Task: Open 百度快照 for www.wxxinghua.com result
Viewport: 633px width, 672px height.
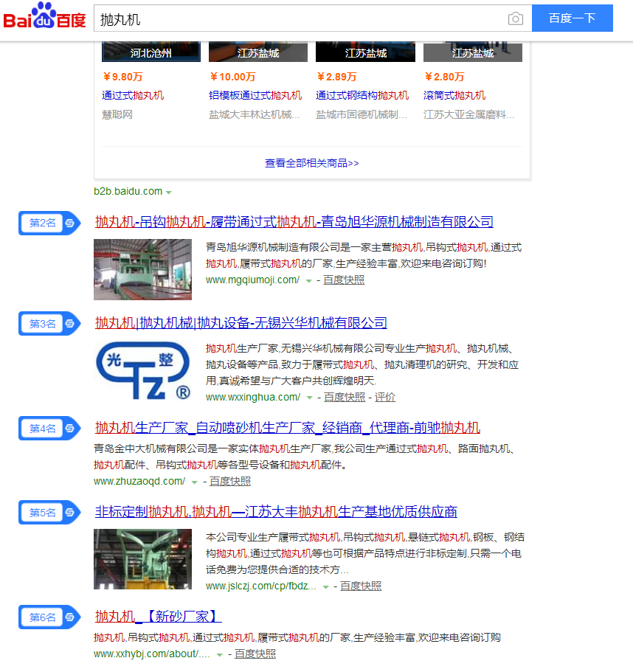Action: click(345, 398)
